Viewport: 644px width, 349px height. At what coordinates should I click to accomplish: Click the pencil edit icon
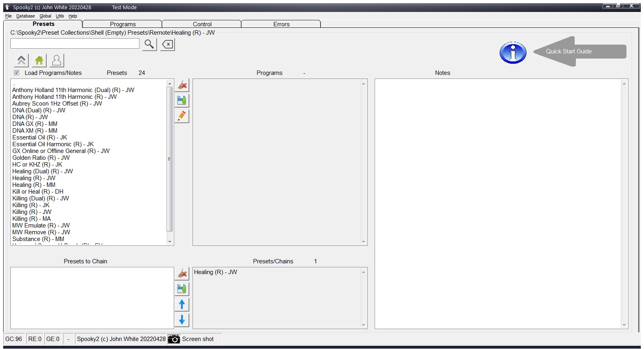[x=182, y=116]
